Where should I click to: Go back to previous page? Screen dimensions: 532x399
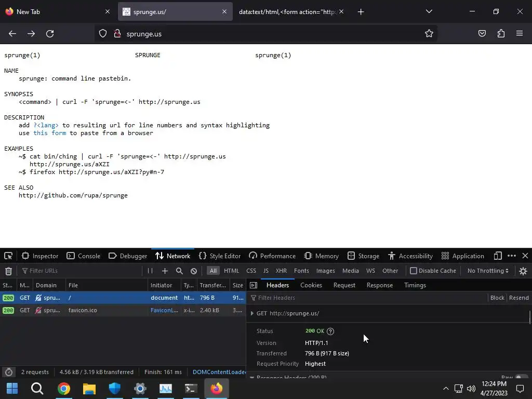12,34
